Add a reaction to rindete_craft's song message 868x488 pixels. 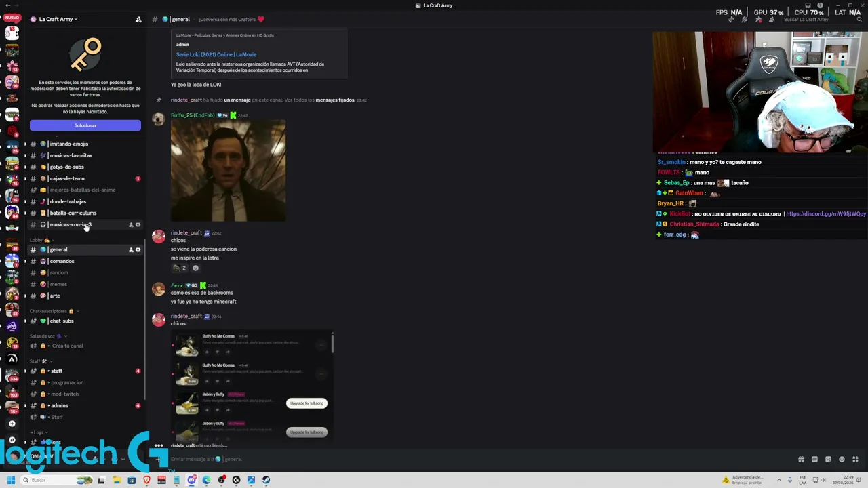coord(195,268)
